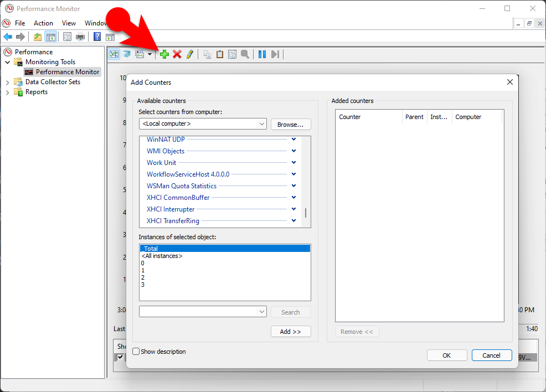
Task: Expand the XHCI CommonBuffer group
Action: (293, 198)
